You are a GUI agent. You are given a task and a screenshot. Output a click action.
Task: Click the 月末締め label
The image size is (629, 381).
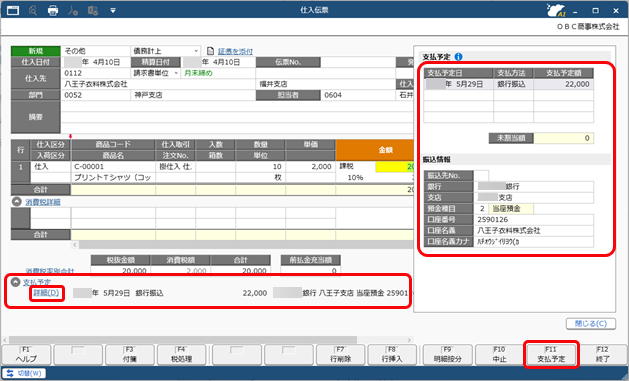(x=198, y=73)
